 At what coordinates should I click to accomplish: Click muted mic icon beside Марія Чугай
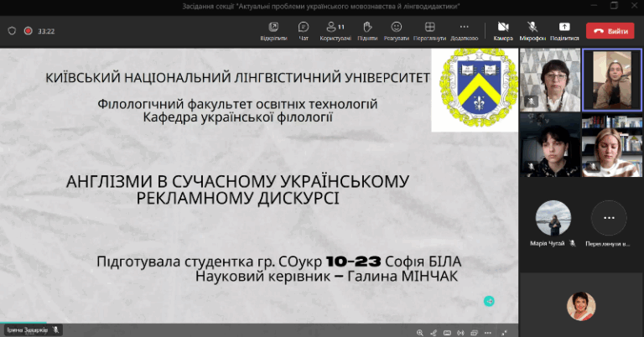click(x=572, y=244)
